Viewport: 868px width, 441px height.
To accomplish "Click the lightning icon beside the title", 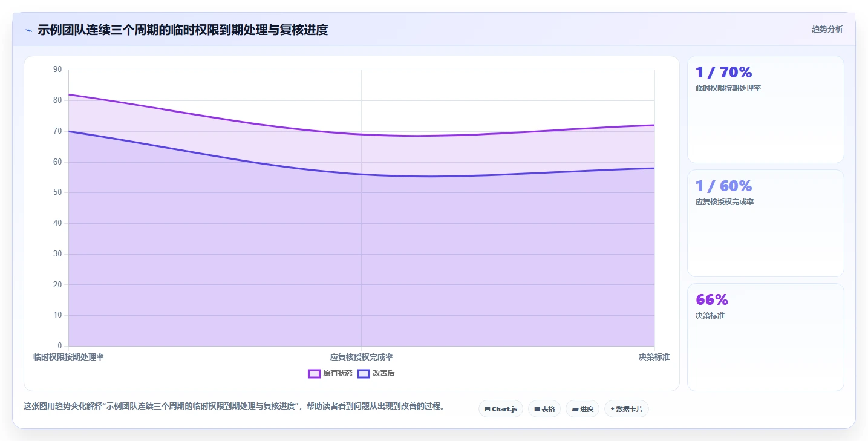I will tap(28, 30).
